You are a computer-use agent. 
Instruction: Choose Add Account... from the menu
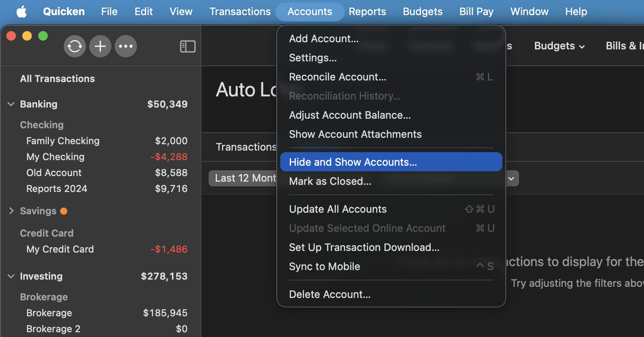391,39
